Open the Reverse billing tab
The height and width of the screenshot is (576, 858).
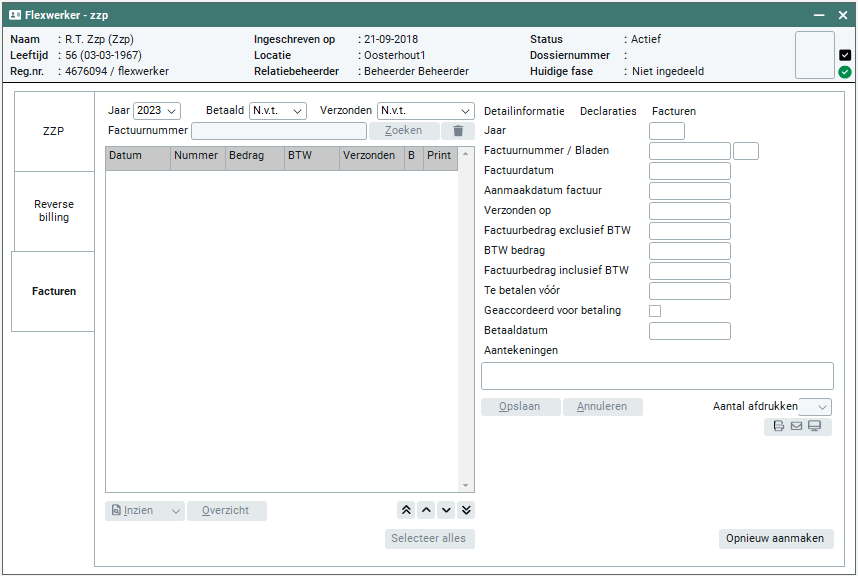pos(53,211)
